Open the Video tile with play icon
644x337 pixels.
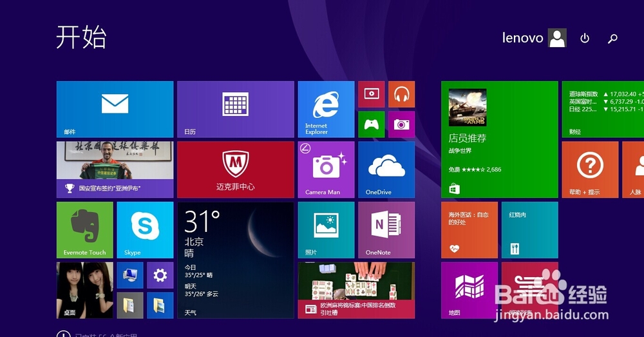tap(372, 94)
